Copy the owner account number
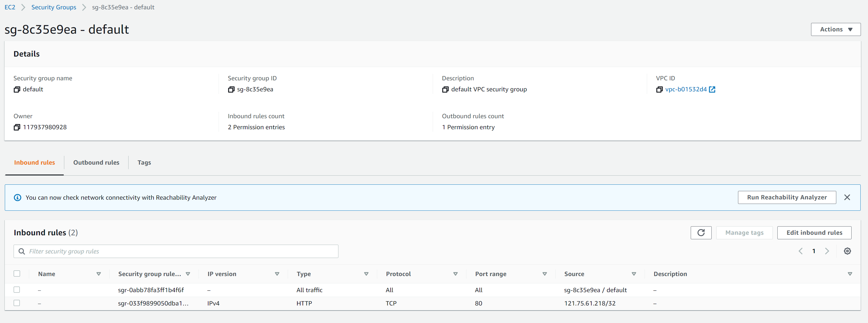The height and width of the screenshot is (323, 868). point(17,127)
